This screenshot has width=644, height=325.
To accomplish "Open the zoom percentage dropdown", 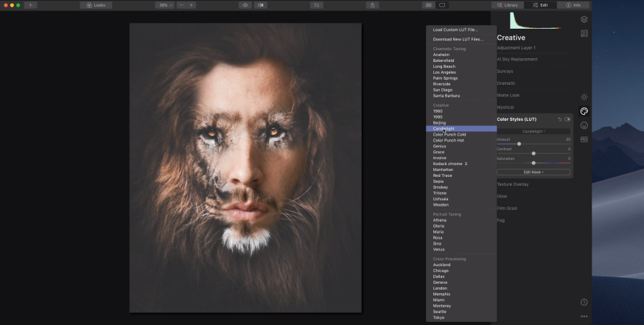I will pyautogui.click(x=164, y=5).
